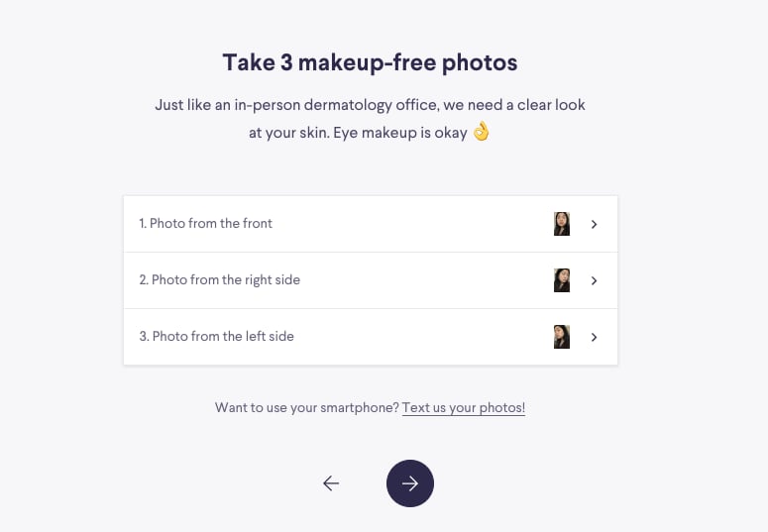Click the numeral "3." in third row
The height and width of the screenshot is (532, 768).
[x=144, y=336]
